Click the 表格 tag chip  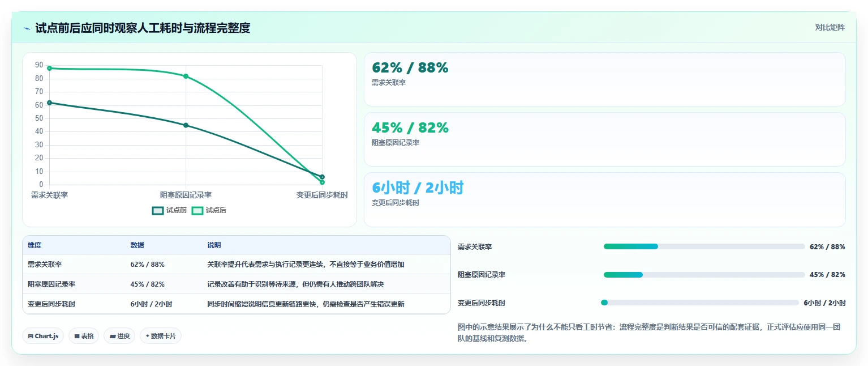click(x=84, y=336)
